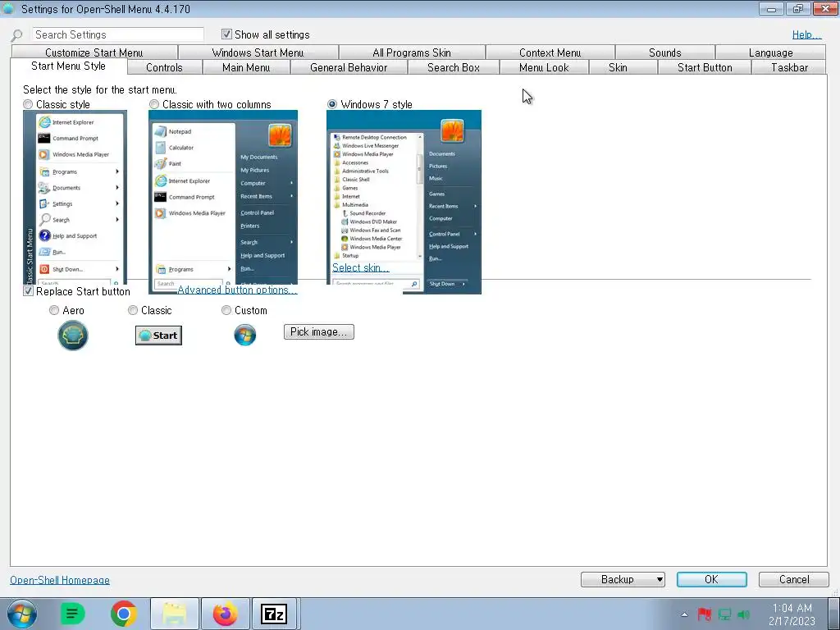Click the Pick image... button
The image size is (840, 630).
click(x=319, y=331)
